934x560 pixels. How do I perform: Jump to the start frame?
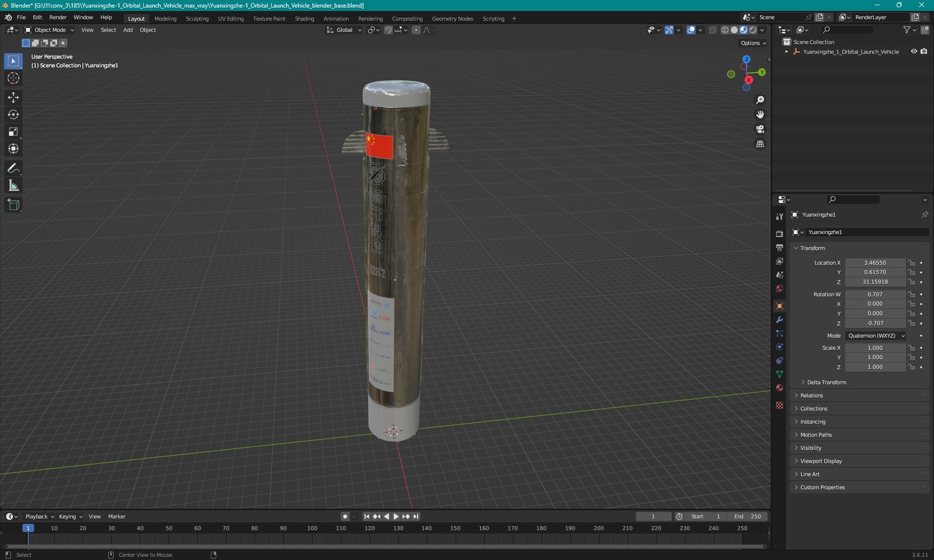click(366, 516)
